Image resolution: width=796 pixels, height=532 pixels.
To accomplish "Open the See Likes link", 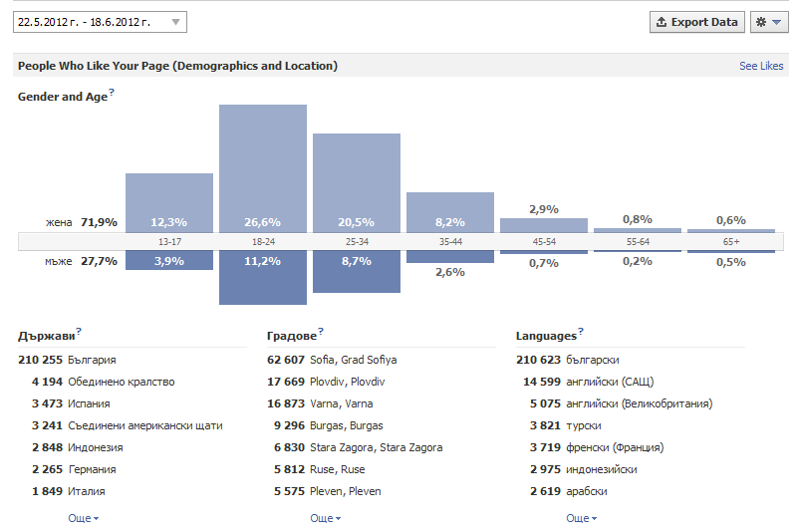I will click(x=761, y=66).
